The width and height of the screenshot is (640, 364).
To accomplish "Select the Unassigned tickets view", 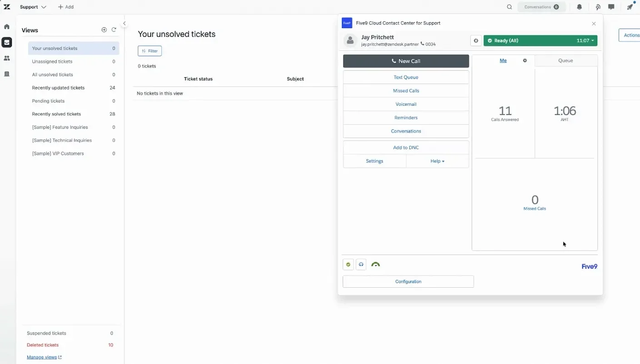I will point(74,61).
